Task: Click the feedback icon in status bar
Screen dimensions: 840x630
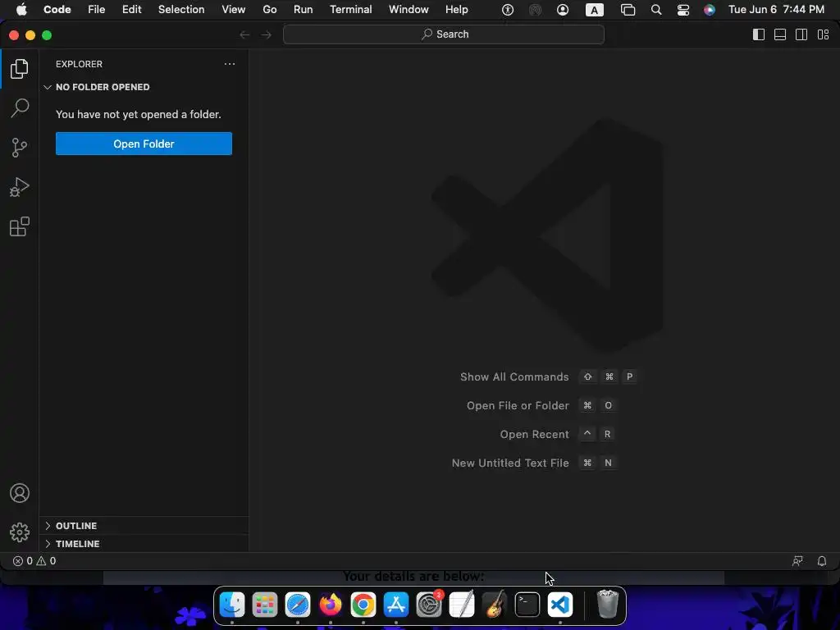Action: click(797, 561)
